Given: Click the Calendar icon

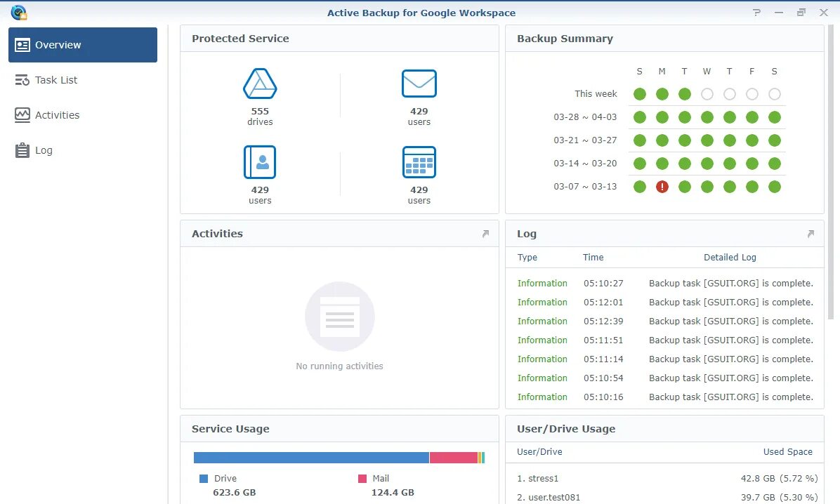Looking at the screenshot, I should [419, 161].
